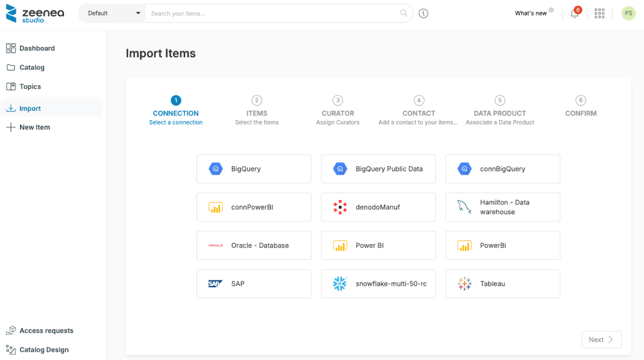Expand the Default catalog dropdown
This screenshot has height=360, width=644.
112,13
